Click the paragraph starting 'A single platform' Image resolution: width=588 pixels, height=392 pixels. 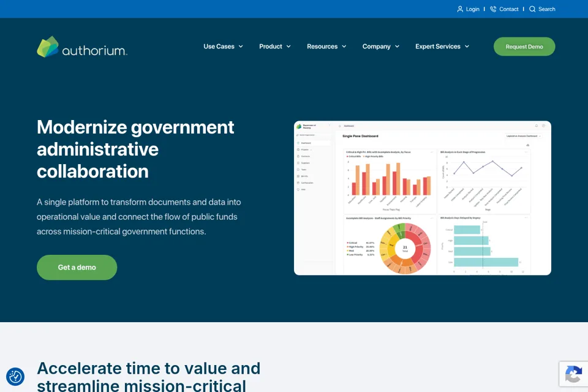pyautogui.click(x=139, y=217)
